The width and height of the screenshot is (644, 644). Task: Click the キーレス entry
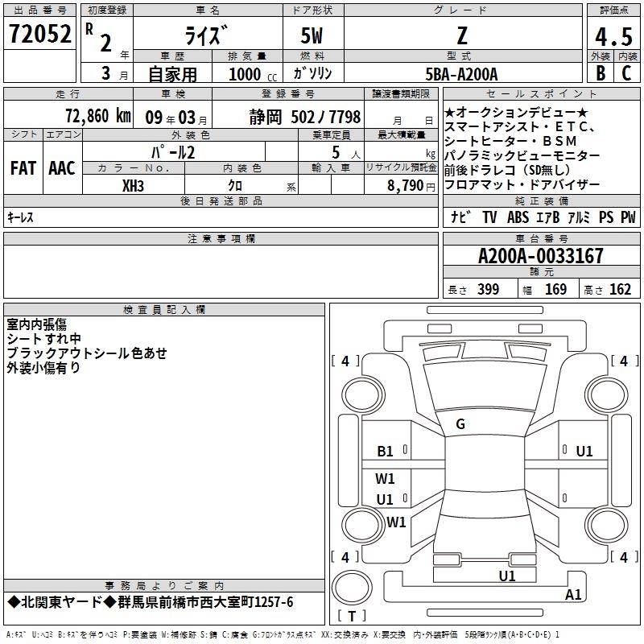tap(20, 217)
